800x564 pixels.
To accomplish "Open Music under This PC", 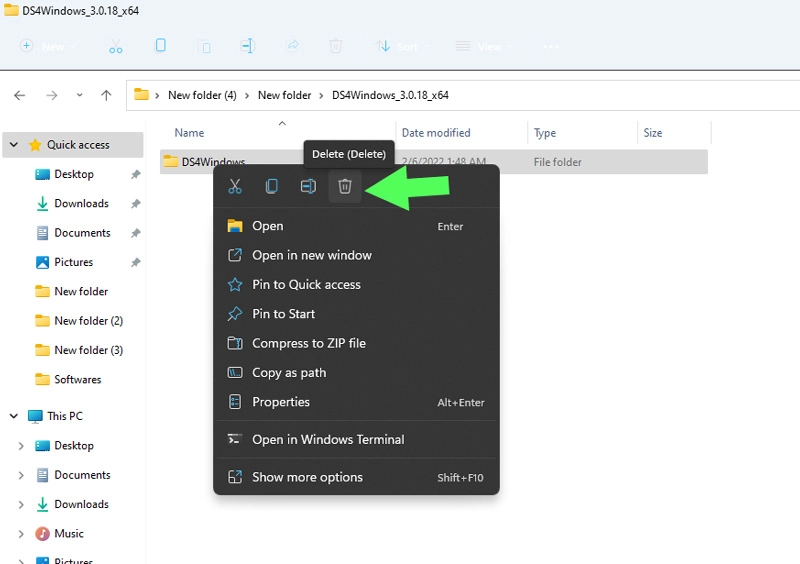I will [69, 534].
